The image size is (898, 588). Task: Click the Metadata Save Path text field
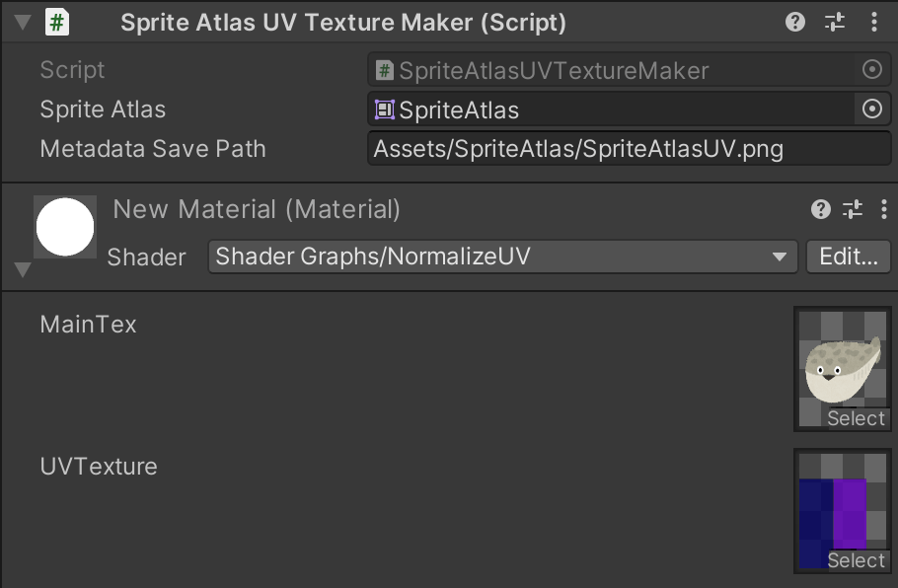(629, 150)
